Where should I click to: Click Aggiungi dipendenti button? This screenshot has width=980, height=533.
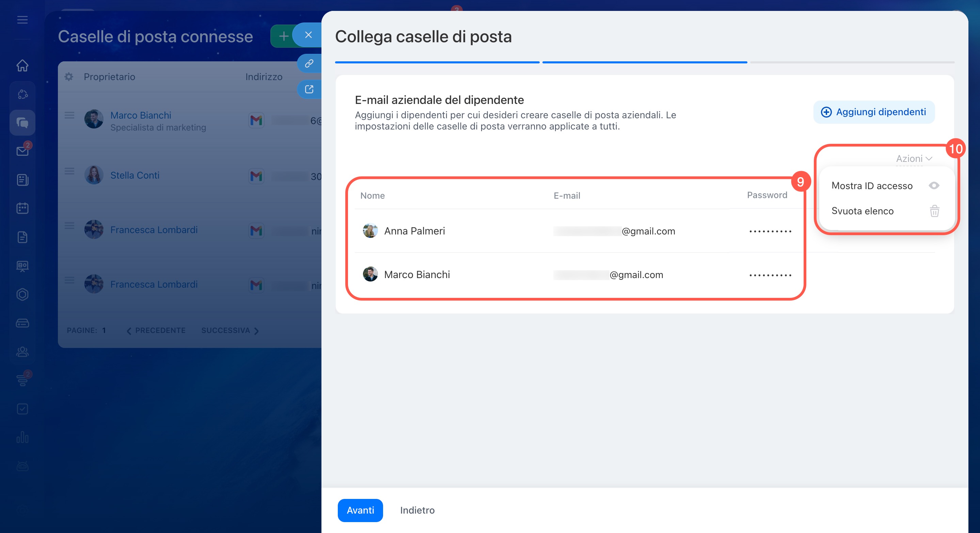873,112
